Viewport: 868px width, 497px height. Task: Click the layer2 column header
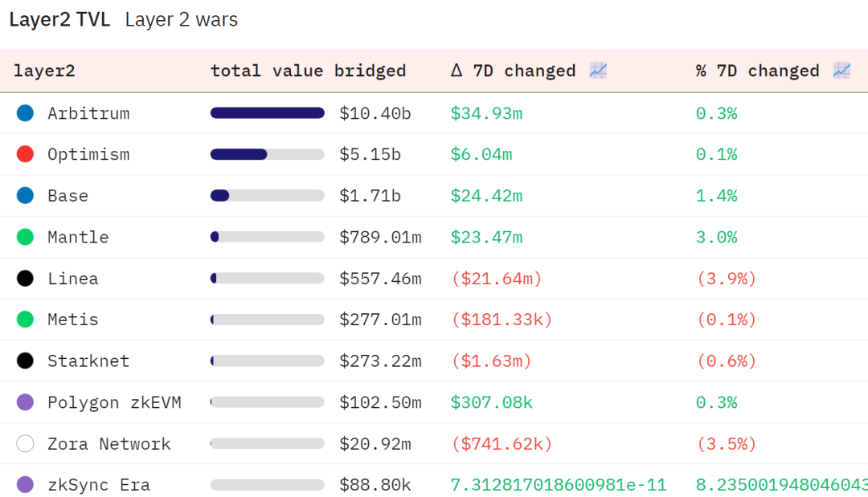point(44,71)
